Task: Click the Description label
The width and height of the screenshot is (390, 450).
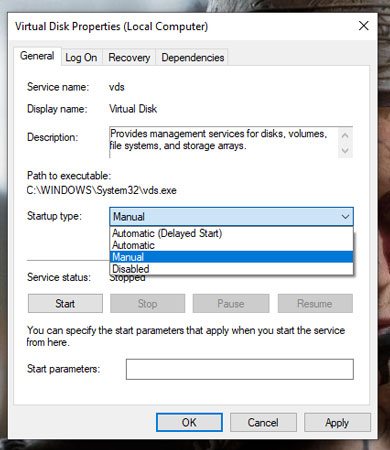Action: click(53, 137)
